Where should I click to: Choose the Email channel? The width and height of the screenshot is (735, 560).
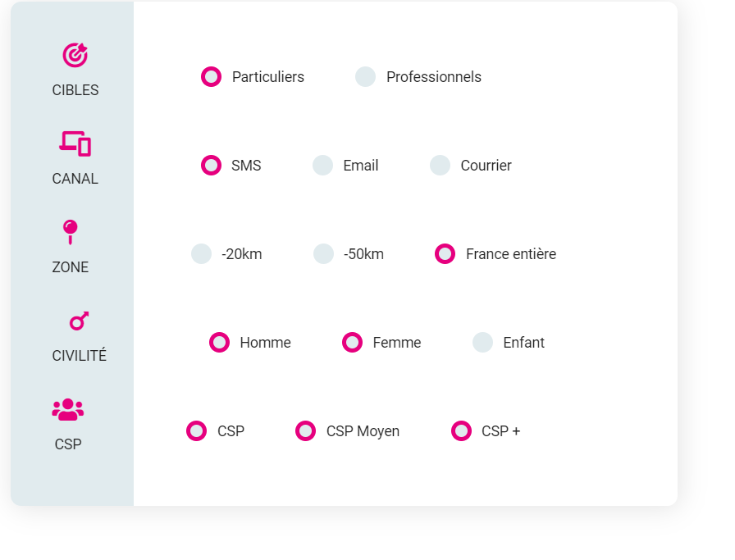(323, 166)
